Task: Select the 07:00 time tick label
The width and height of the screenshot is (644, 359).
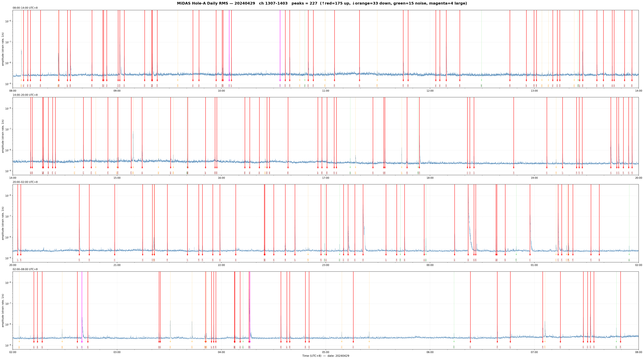Action: click(x=534, y=352)
